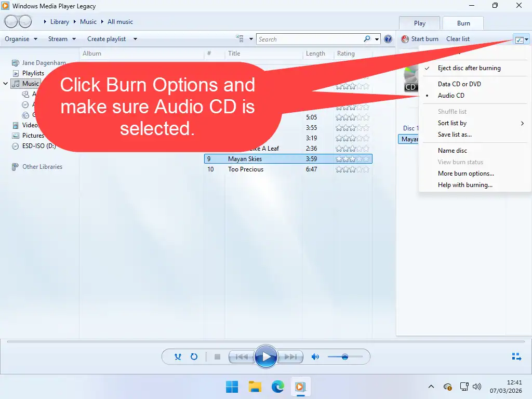
Task: Click Clear list
Action: pyautogui.click(x=458, y=38)
